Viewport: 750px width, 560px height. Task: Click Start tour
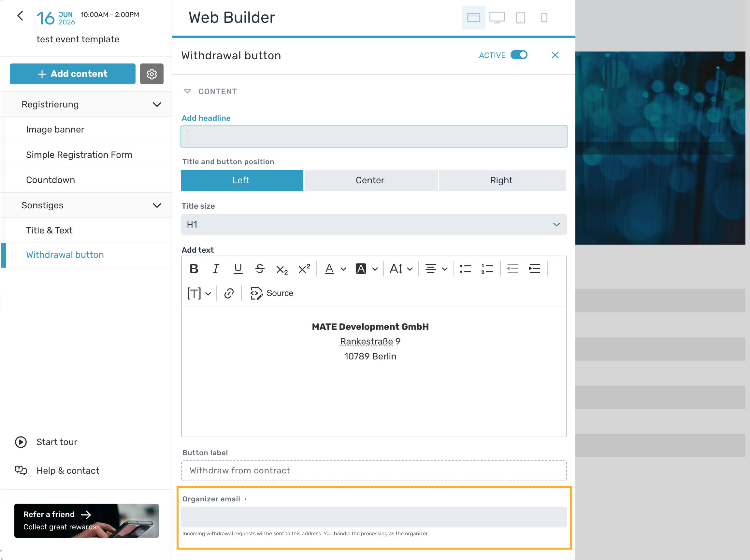(57, 442)
